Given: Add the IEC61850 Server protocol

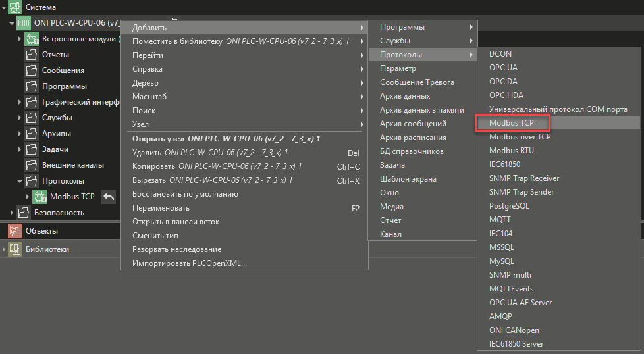Looking at the screenshot, I should point(558,343).
